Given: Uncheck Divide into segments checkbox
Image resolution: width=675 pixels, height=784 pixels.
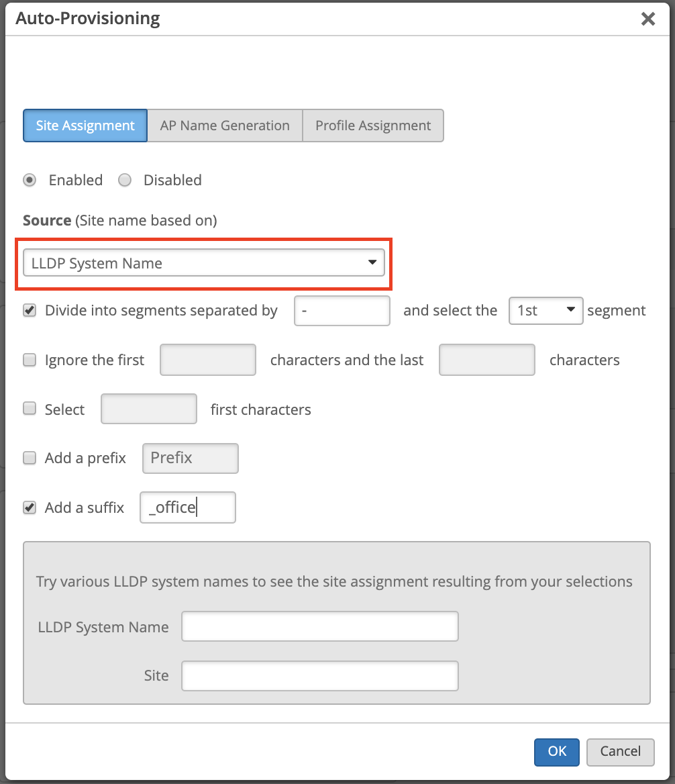Looking at the screenshot, I should [x=30, y=311].
